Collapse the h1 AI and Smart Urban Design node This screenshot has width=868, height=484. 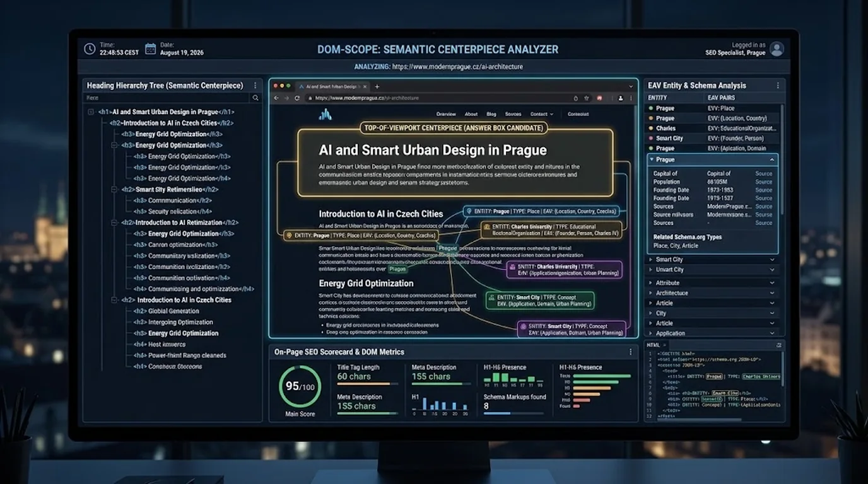tap(91, 112)
